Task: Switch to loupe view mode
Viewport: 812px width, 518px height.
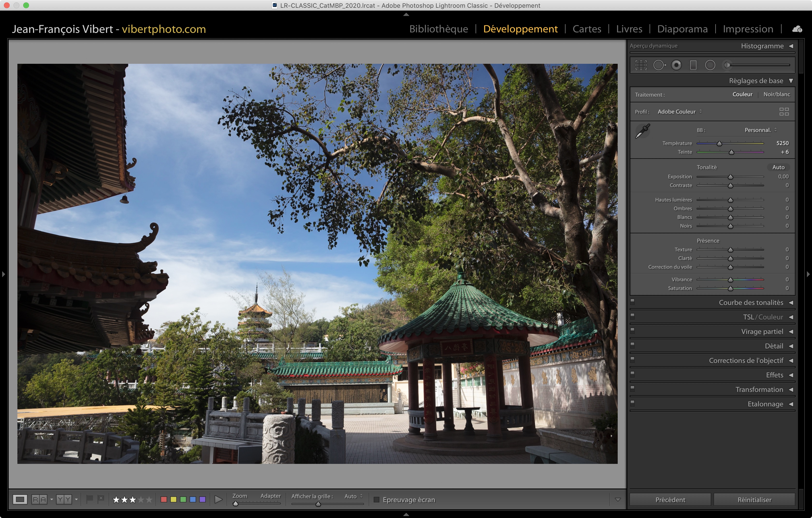Action: click(20, 499)
